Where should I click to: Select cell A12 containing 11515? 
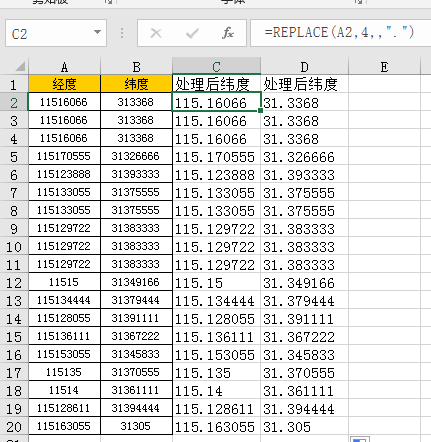[64, 282]
